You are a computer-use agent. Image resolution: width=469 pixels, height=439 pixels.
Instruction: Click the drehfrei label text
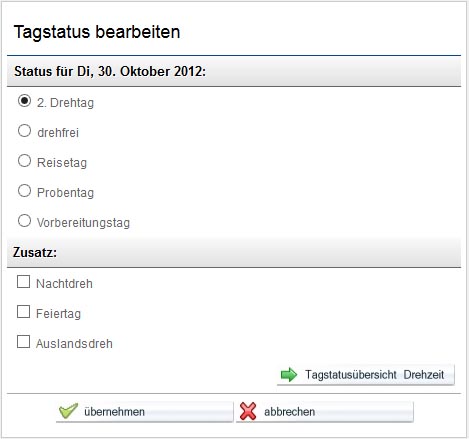58,133
